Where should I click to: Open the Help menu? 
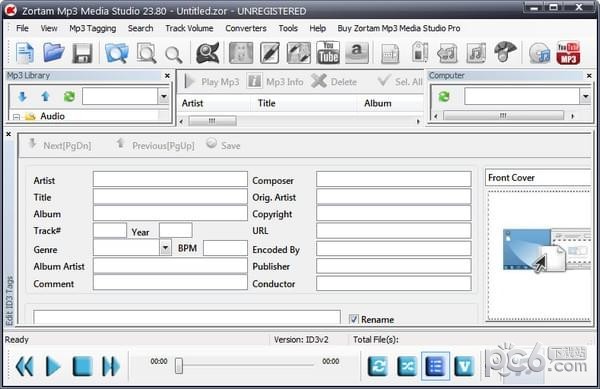(318, 28)
